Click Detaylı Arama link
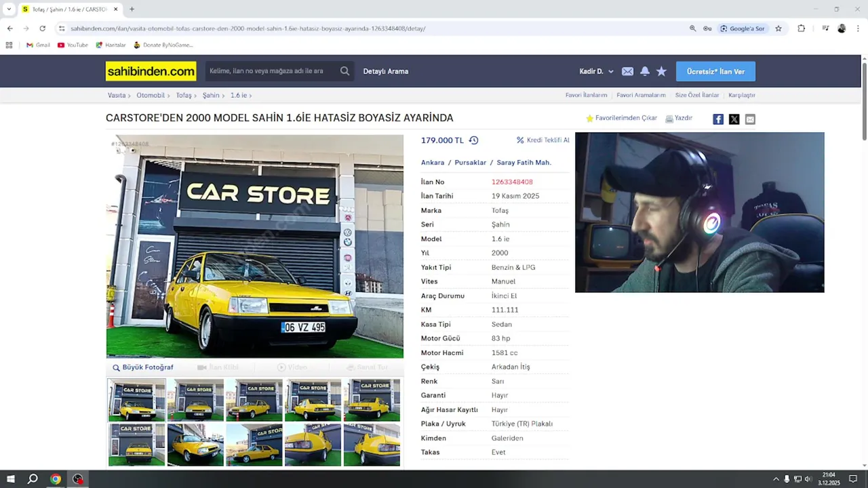 click(386, 71)
